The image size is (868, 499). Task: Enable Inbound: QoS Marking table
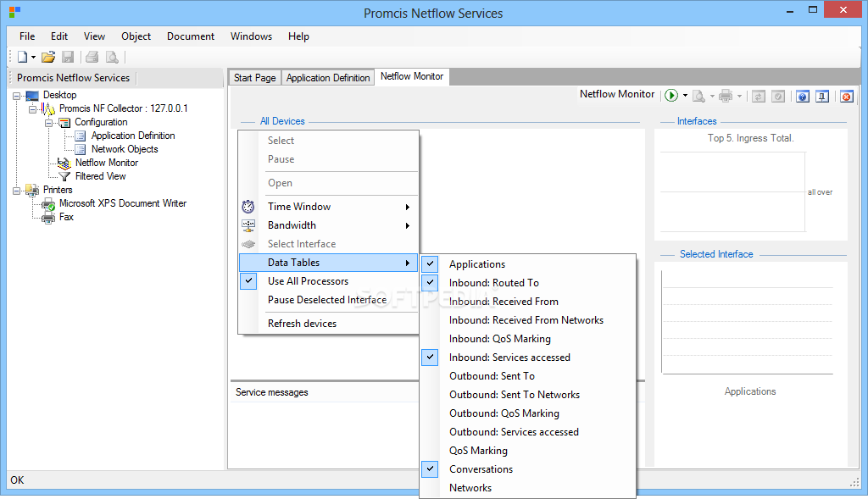[x=527, y=339]
